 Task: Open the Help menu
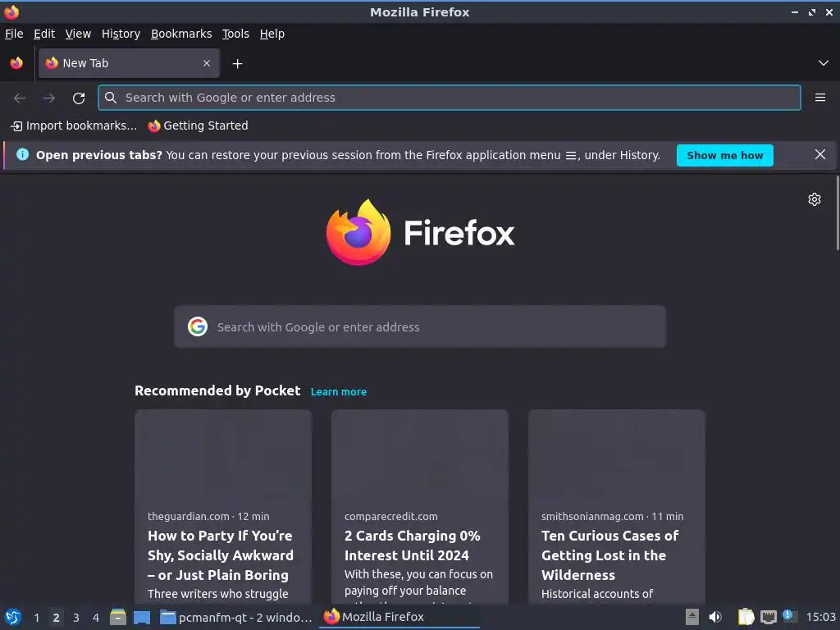272,34
